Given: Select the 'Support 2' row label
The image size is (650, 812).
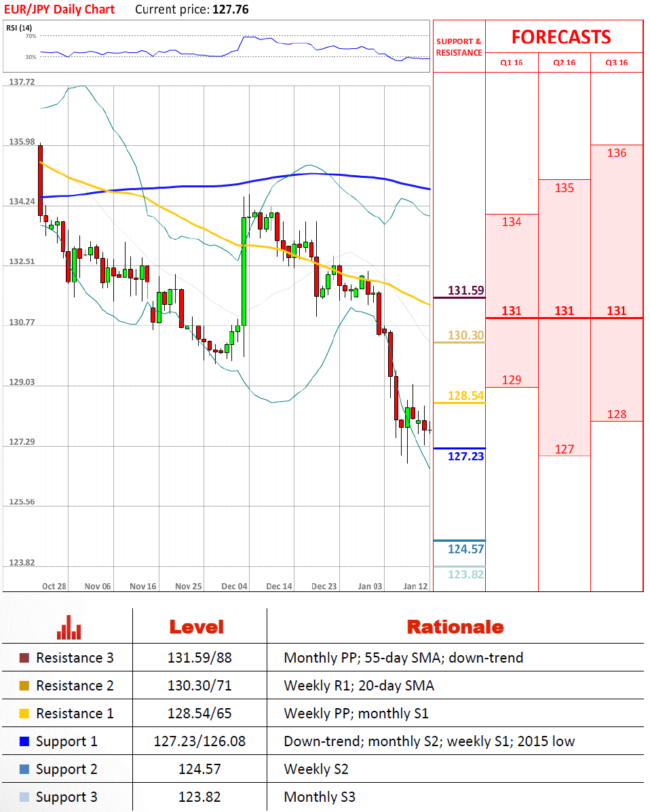Looking at the screenshot, I should pyautogui.click(x=66, y=769).
